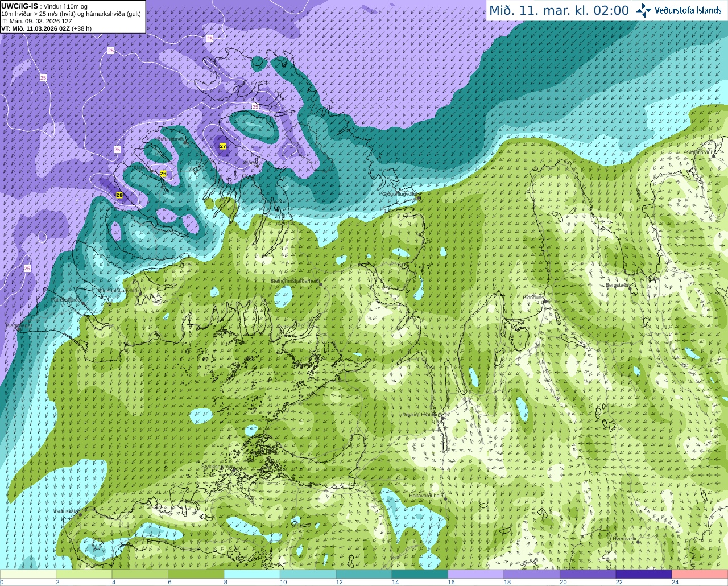
Task: Click the yellow gust marker 27
Action: point(223,146)
